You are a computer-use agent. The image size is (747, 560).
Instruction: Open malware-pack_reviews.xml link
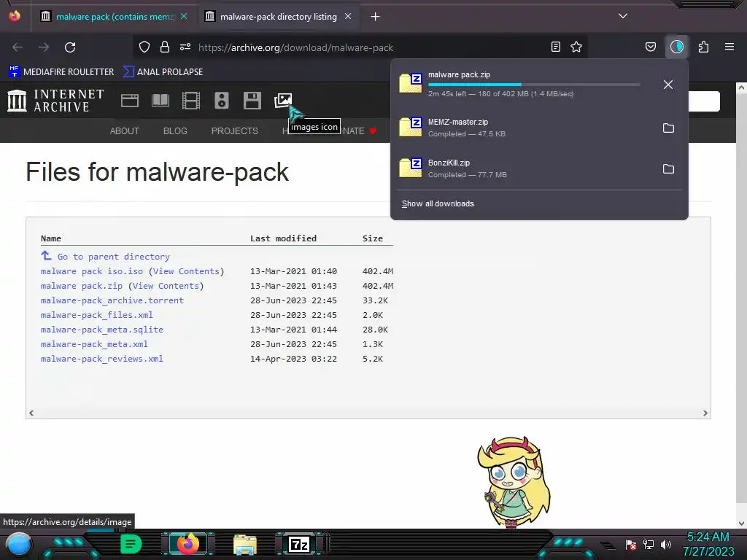(x=102, y=359)
